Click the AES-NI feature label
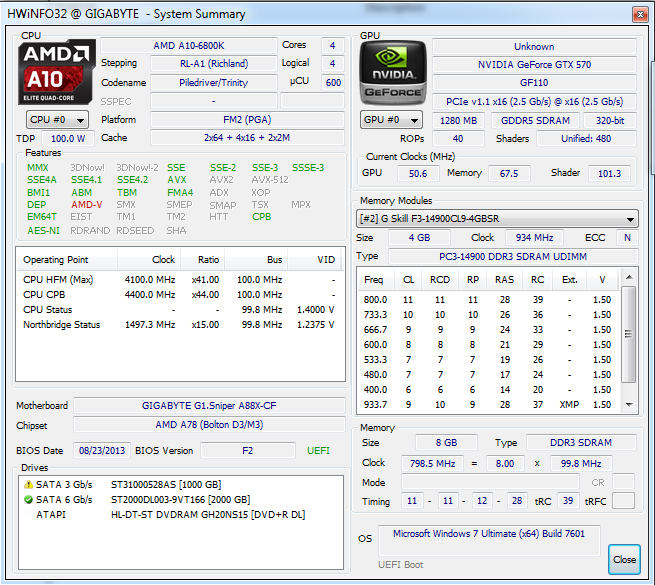Viewport: 655px width, 585px height. [x=43, y=231]
